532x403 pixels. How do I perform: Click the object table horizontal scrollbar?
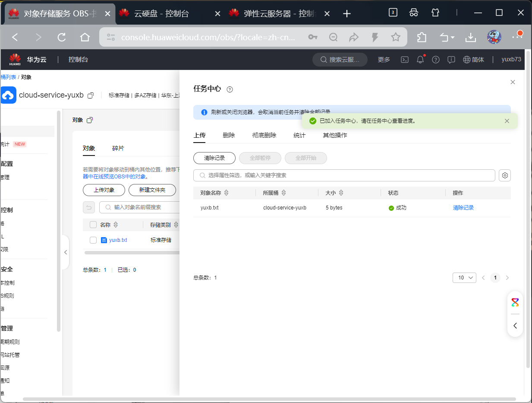(x=132, y=252)
